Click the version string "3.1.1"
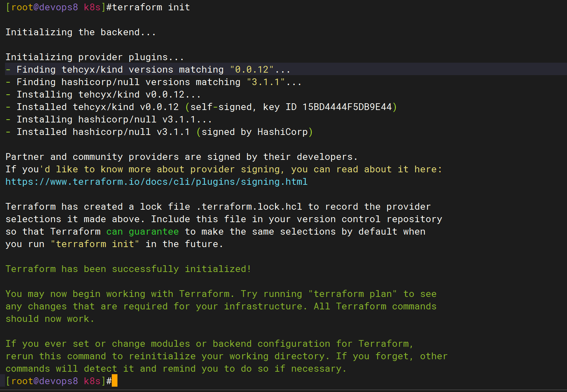 266,82
